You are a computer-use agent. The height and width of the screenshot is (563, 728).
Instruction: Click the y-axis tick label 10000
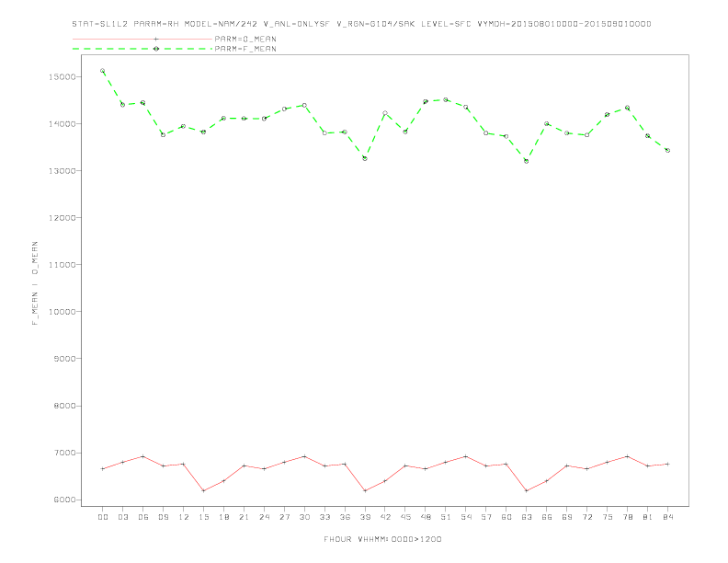pyautogui.click(x=63, y=312)
